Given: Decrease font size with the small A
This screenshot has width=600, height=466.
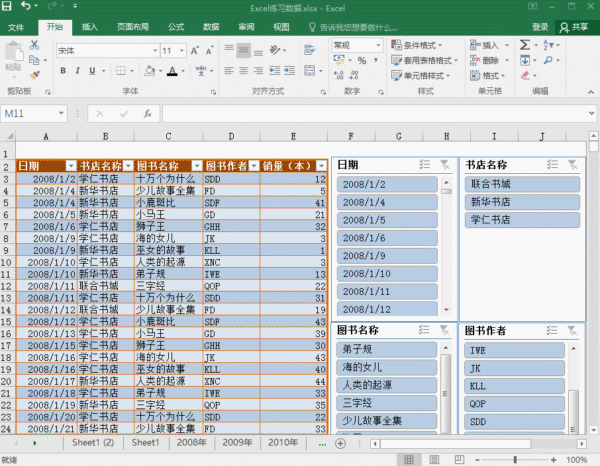Looking at the screenshot, I should pyautogui.click(x=209, y=51).
